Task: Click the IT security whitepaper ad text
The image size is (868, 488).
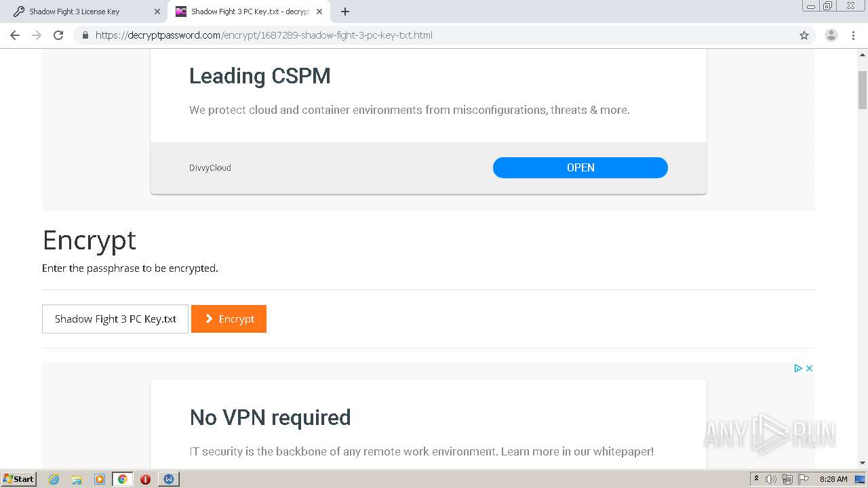Action: [422, 451]
